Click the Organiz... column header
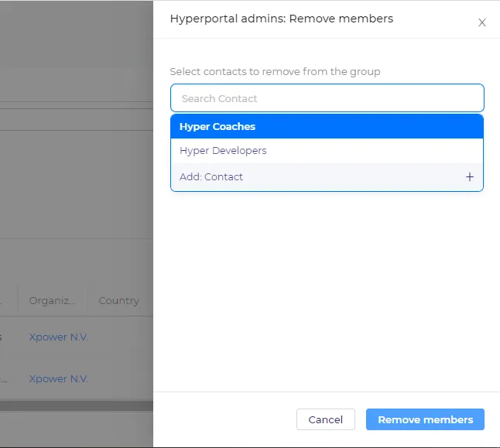The image size is (500, 448). [53, 301]
